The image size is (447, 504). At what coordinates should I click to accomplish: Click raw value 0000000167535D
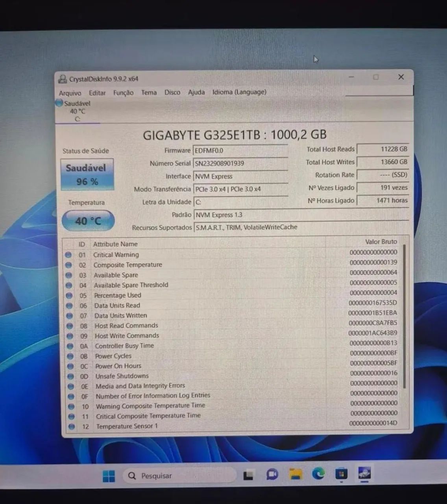tap(373, 303)
